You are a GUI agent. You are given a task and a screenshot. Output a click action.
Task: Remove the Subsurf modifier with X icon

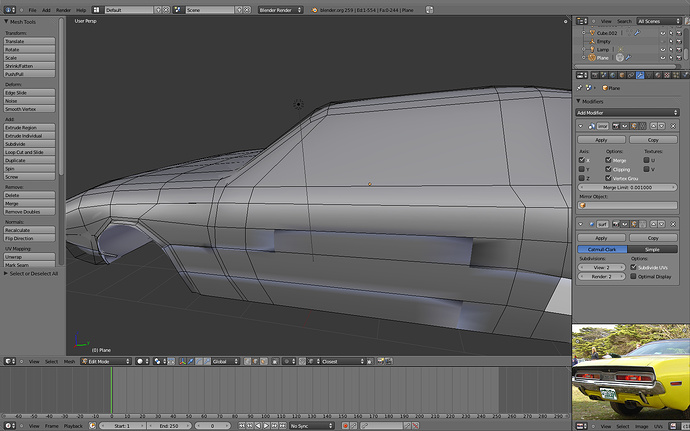pyautogui.click(x=673, y=225)
